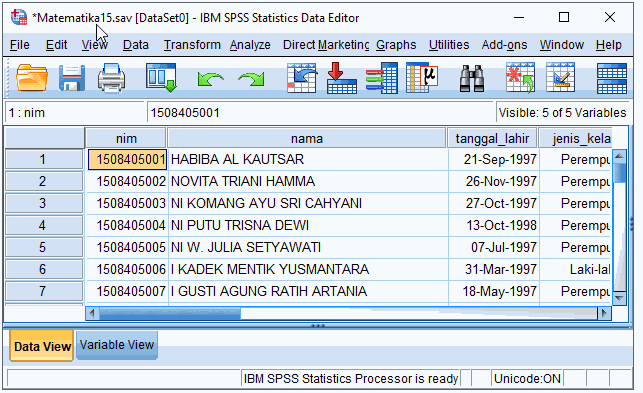Viewport: 643px width, 393px height.
Task: Click Go to variable red arrow icon
Action: pyautogui.click(x=342, y=78)
